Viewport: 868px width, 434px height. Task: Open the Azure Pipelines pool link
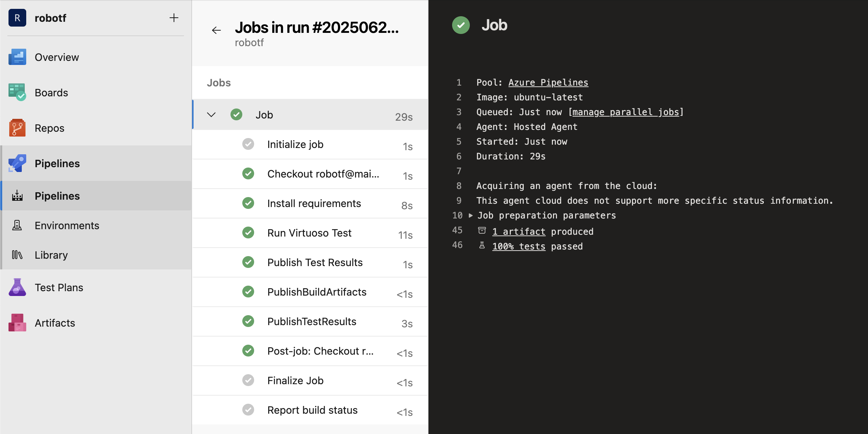click(548, 83)
